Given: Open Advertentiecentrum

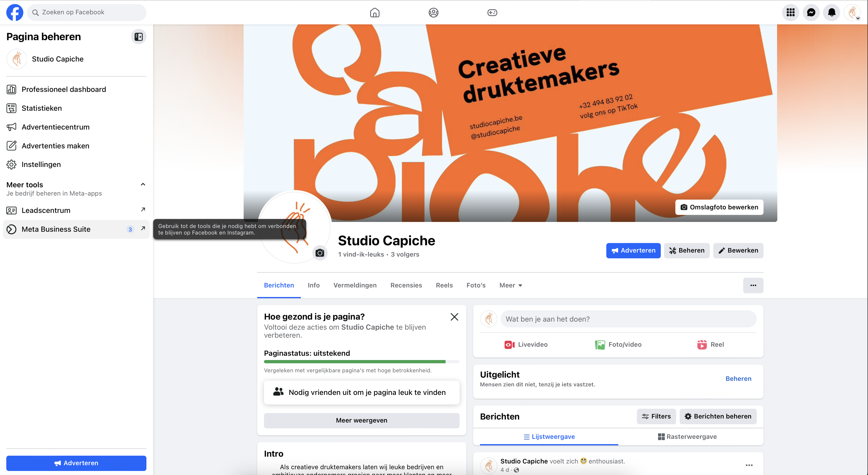Looking at the screenshot, I should click(x=76, y=127).
